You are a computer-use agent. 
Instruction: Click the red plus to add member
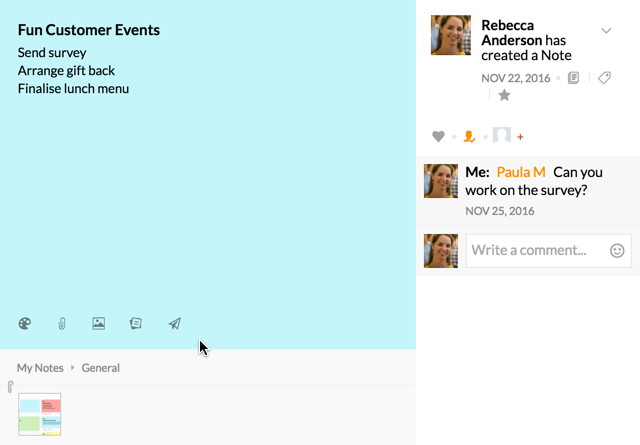coord(520,137)
